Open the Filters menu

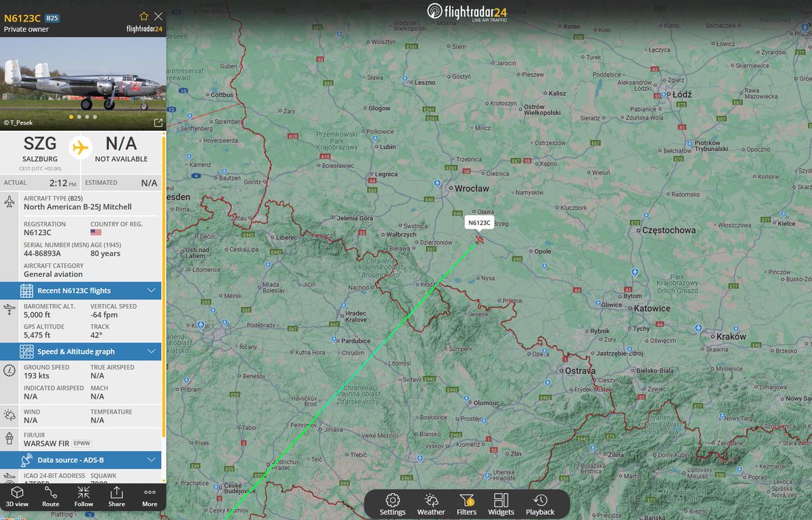466,504
